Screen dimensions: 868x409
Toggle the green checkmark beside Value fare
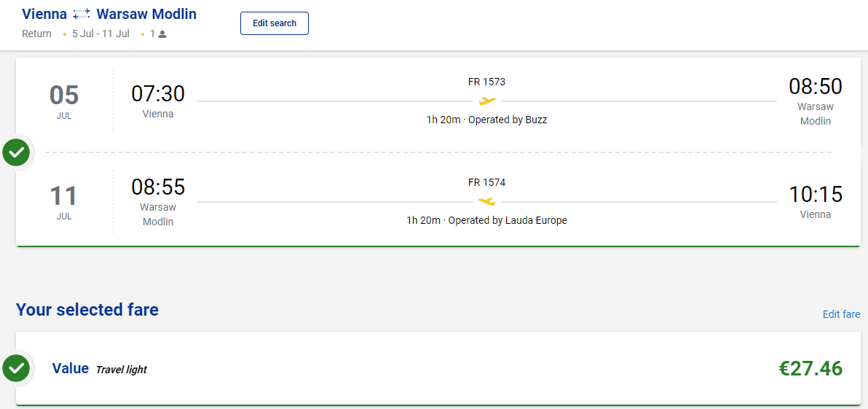(16, 368)
